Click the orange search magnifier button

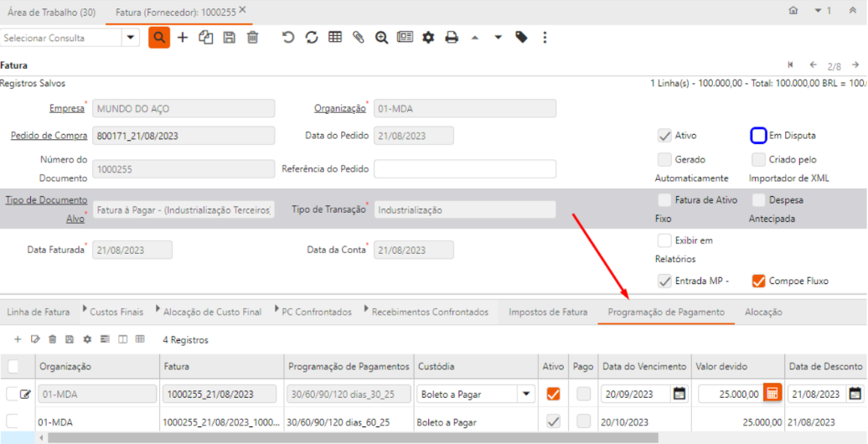pyautogui.click(x=159, y=38)
